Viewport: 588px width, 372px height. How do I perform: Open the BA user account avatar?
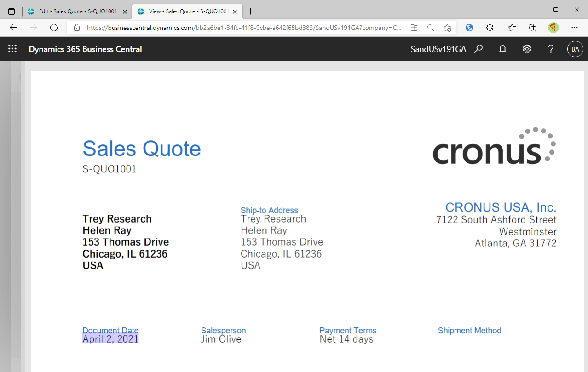point(575,49)
